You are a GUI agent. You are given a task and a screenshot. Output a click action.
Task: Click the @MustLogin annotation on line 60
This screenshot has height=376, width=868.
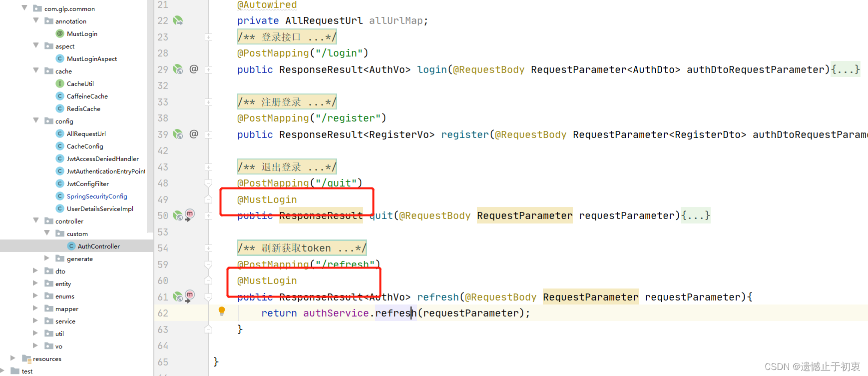coord(267,280)
